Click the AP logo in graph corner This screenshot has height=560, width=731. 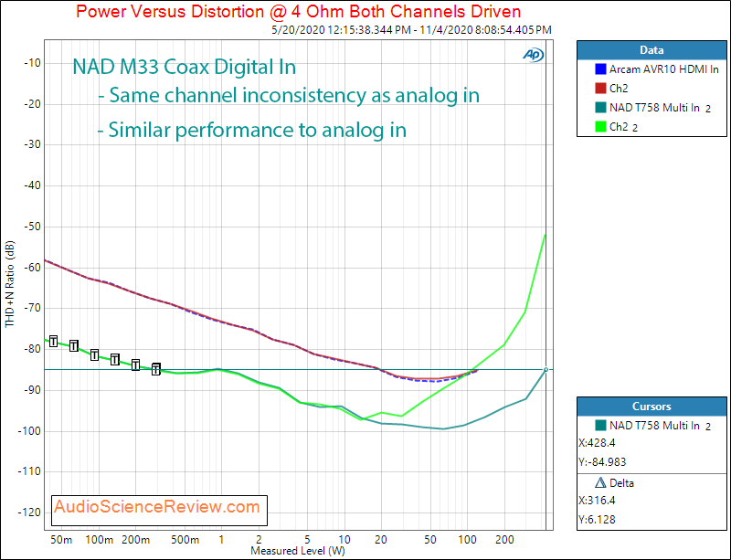(x=533, y=55)
